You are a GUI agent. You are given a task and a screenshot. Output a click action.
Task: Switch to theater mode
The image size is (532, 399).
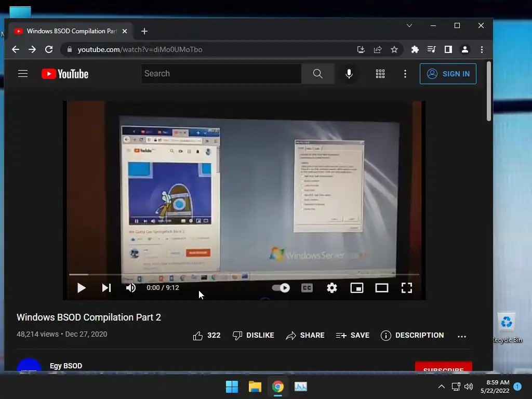pyautogui.click(x=382, y=288)
